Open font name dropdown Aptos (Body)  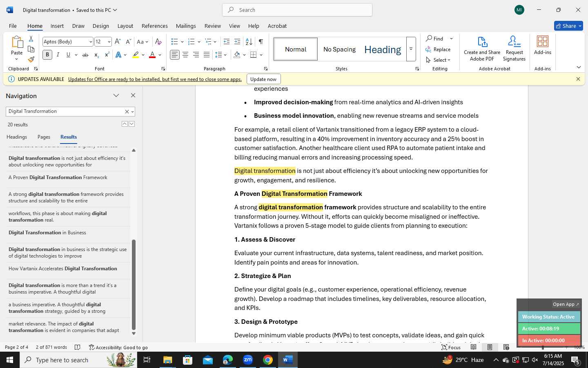coord(91,42)
